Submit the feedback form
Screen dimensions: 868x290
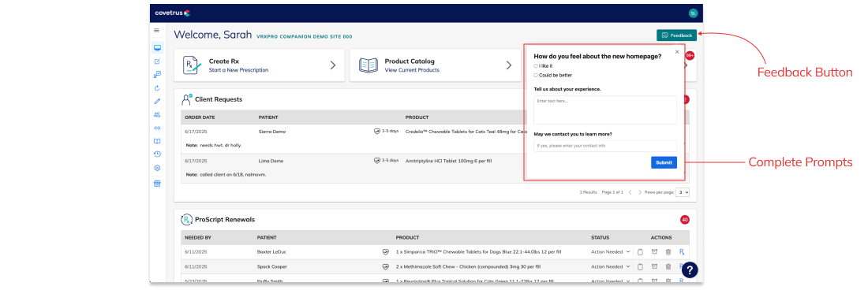[664, 162]
